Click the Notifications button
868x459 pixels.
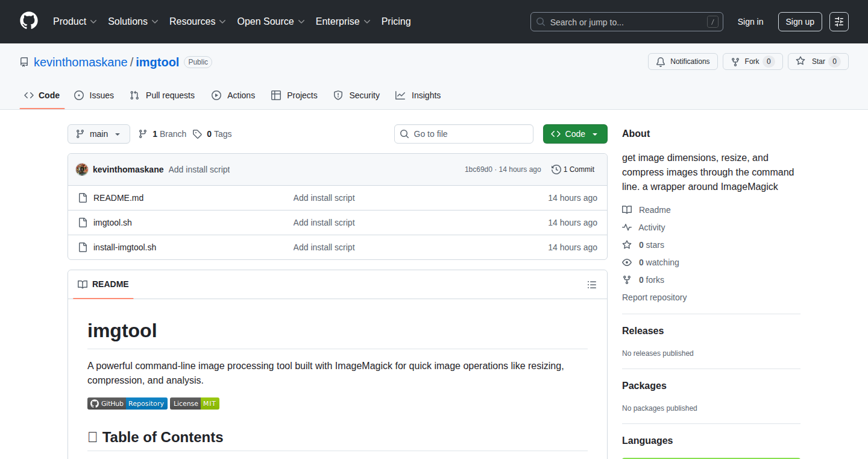(x=683, y=62)
